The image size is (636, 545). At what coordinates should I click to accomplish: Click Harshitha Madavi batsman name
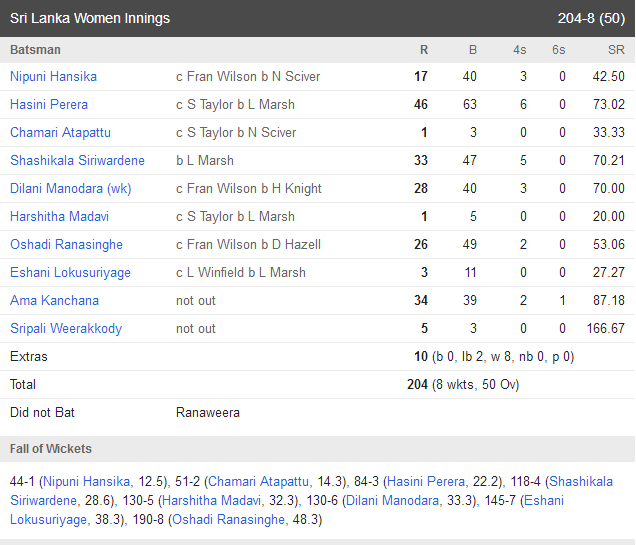(59, 216)
